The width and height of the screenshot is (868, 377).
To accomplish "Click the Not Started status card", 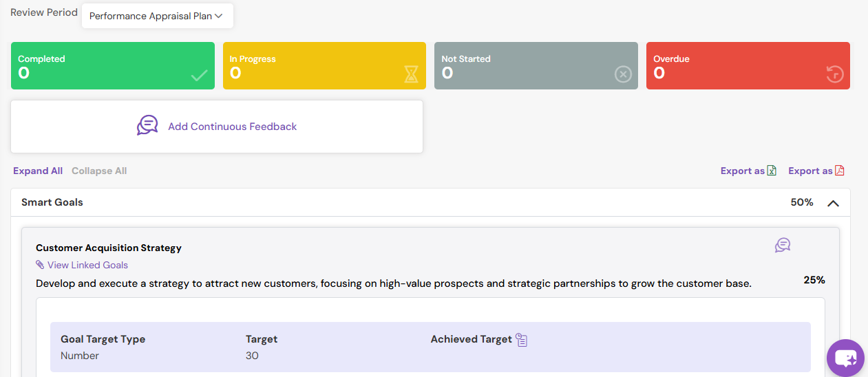I will tap(536, 66).
